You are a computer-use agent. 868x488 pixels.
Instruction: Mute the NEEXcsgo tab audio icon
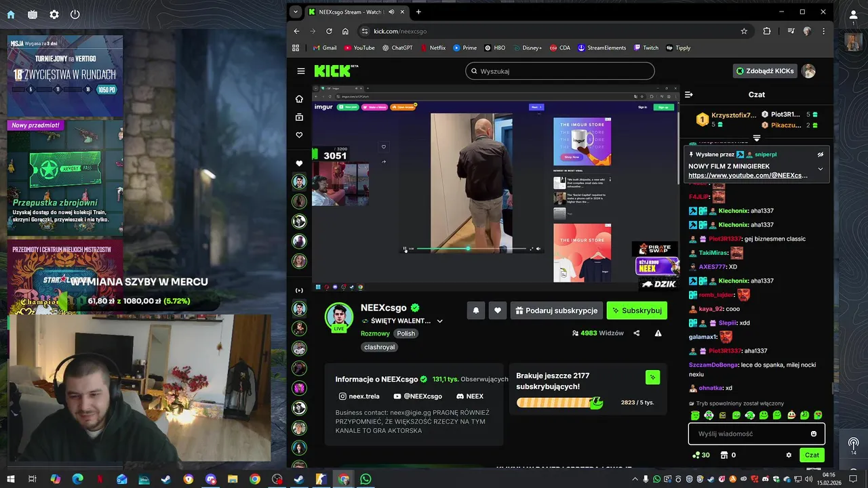click(x=392, y=12)
